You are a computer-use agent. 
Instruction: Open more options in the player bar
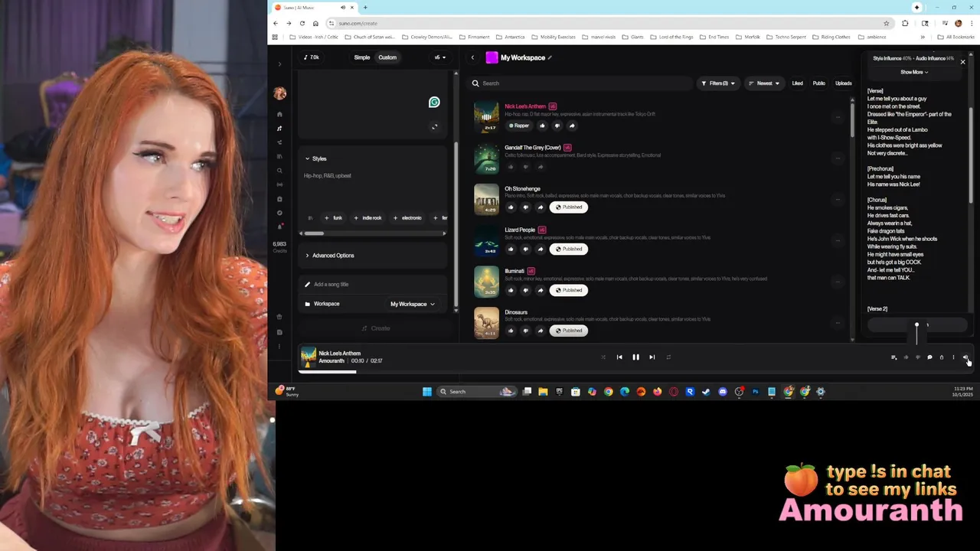tap(953, 357)
